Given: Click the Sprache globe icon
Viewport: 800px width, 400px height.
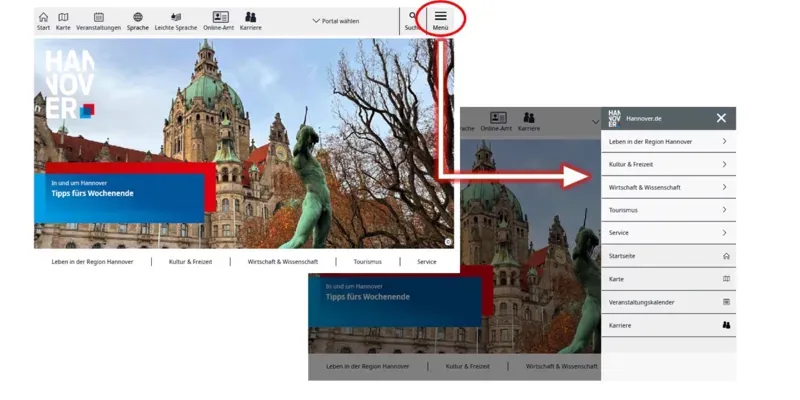Looking at the screenshot, I should point(138,17).
